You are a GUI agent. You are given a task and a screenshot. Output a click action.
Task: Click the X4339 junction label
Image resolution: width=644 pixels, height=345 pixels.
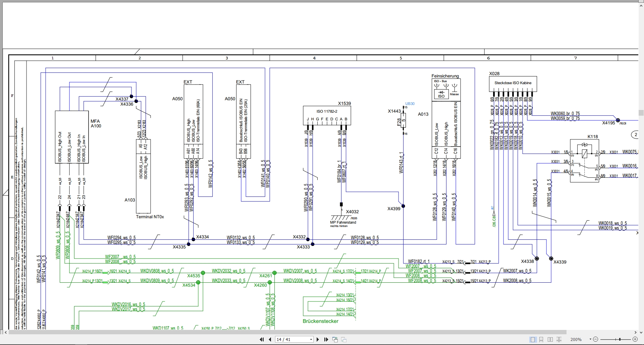[560, 262]
